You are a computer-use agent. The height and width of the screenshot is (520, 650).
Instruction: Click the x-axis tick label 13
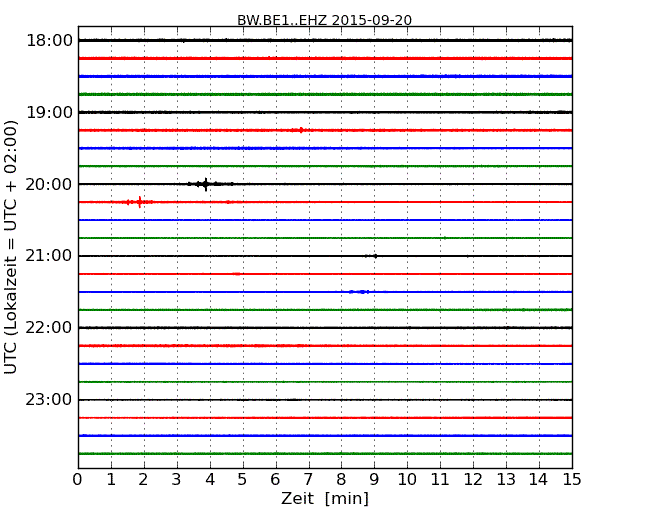point(506,480)
